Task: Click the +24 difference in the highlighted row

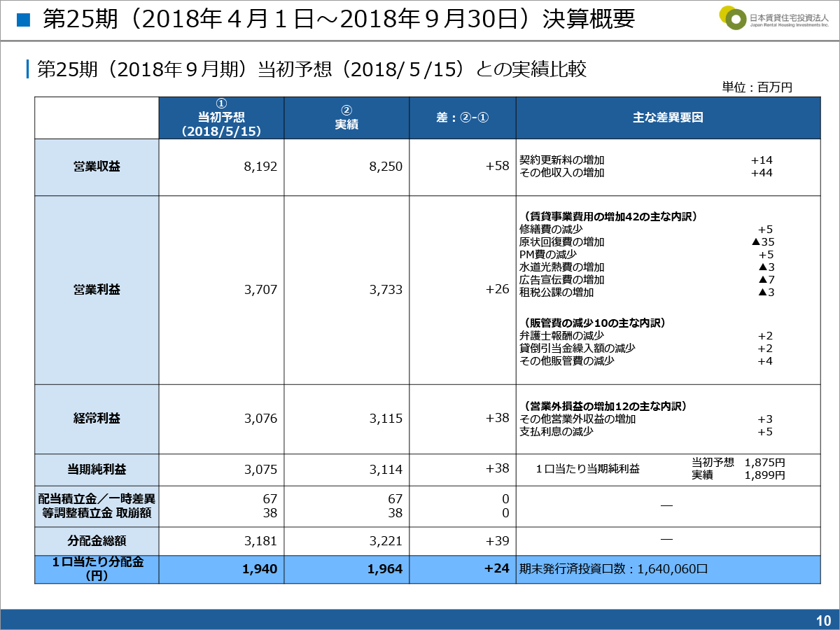Action: point(496,569)
